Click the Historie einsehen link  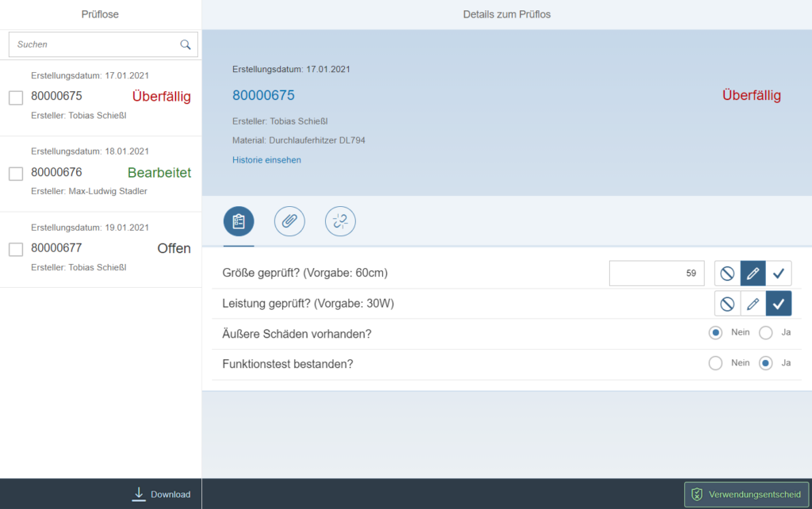[x=266, y=160]
